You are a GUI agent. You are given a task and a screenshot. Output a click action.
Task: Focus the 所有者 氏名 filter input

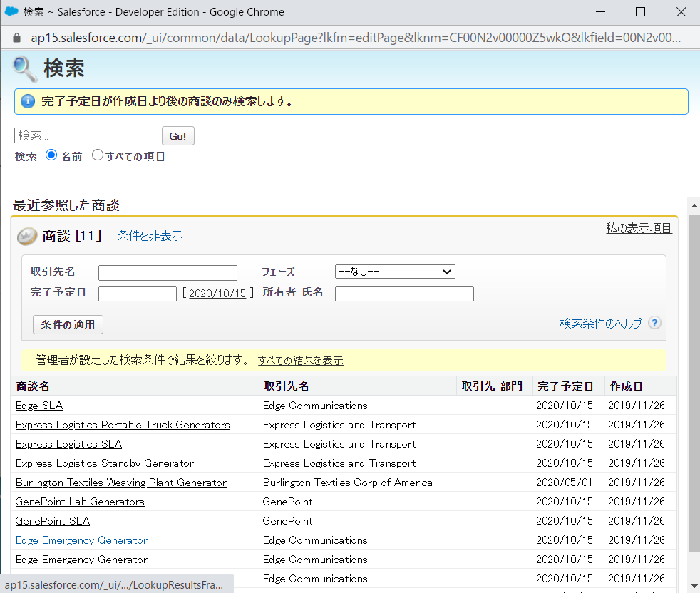(404, 294)
